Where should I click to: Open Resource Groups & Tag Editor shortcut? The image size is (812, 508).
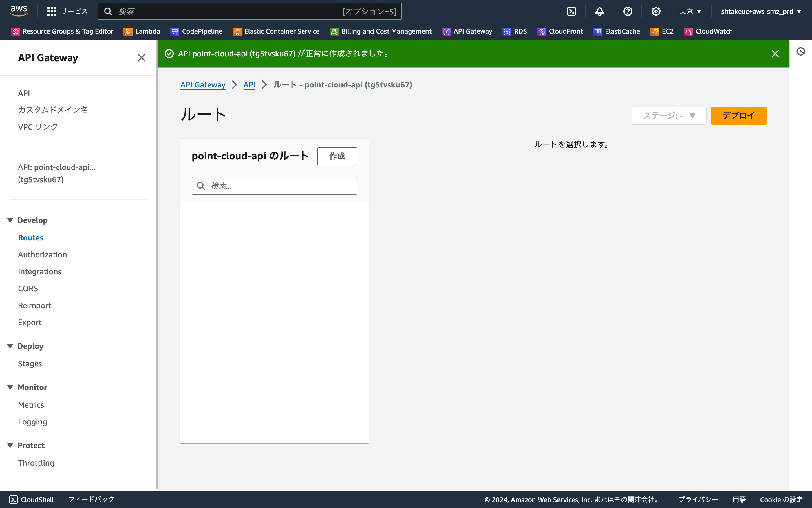(x=62, y=31)
